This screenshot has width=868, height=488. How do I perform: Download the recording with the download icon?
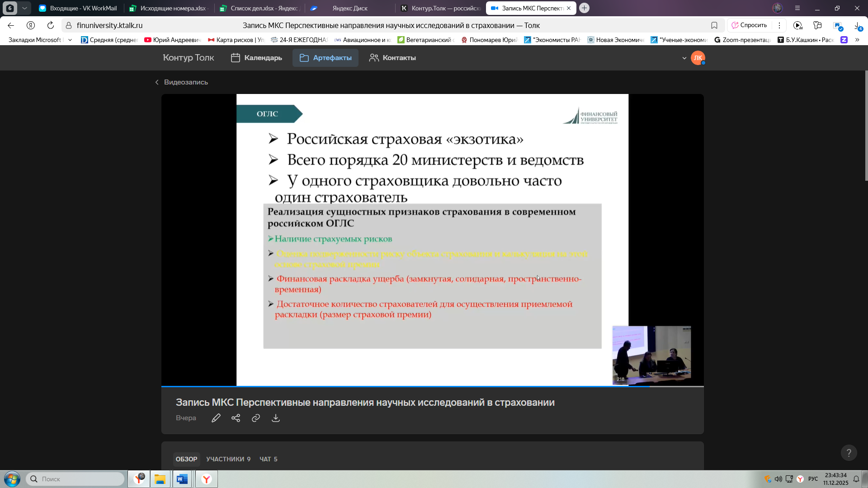tap(276, 418)
